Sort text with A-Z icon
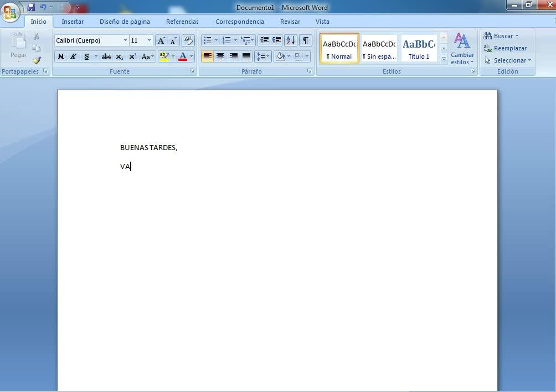Screen dimensions: 556x392 [x=290, y=40]
